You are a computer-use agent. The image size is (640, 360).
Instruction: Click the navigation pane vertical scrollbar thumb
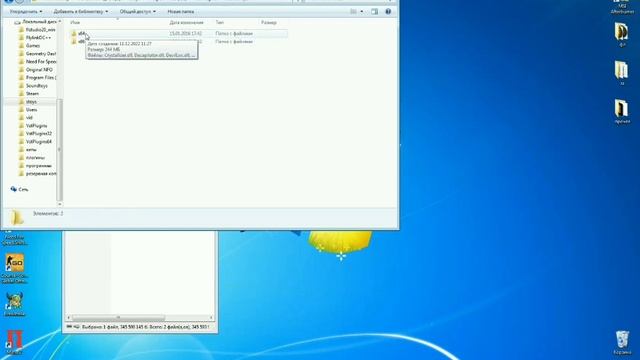tap(60, 149)
